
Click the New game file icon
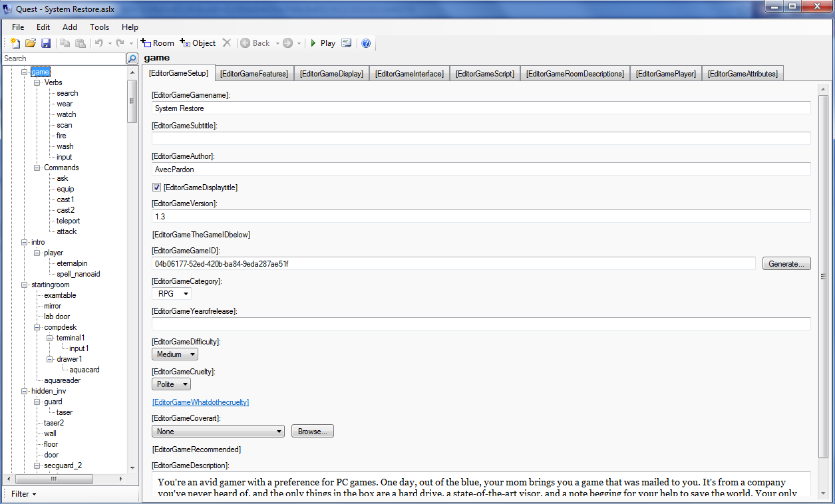(15, 43)
